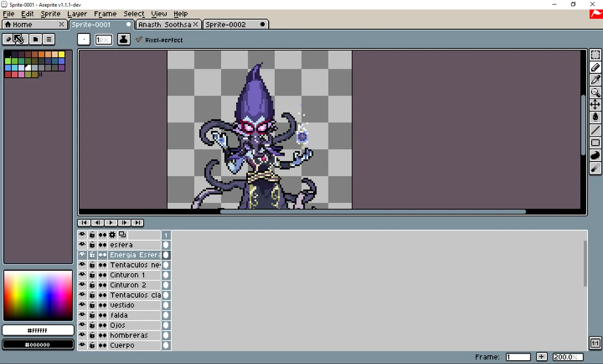The height and width of the screenshot is (364, 603).
Task: Toggle continuous mode on Ojos layer
Action: 102,325
